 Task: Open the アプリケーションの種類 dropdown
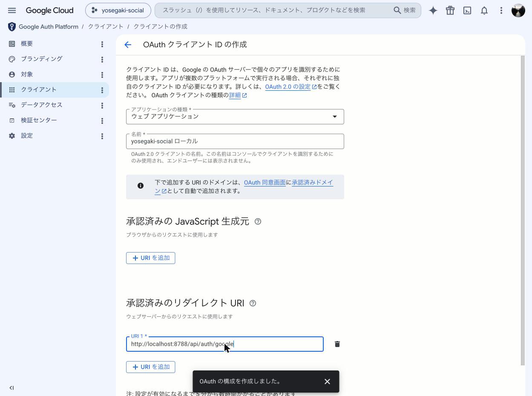click(x=235, y=117)
